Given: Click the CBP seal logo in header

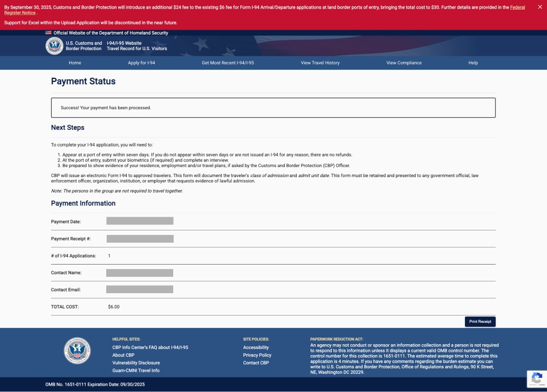Looking at the screenshot, I should (x=54, y=46).
